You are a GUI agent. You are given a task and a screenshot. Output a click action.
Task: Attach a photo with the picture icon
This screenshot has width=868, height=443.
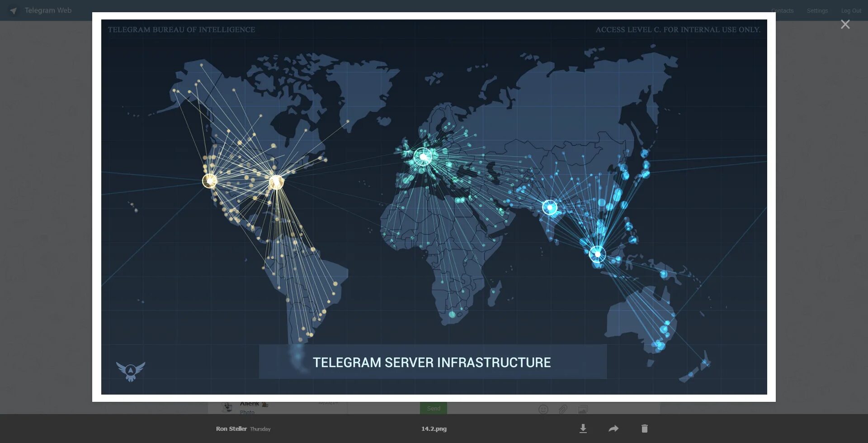pyautogui.click(x=583, y=410)
